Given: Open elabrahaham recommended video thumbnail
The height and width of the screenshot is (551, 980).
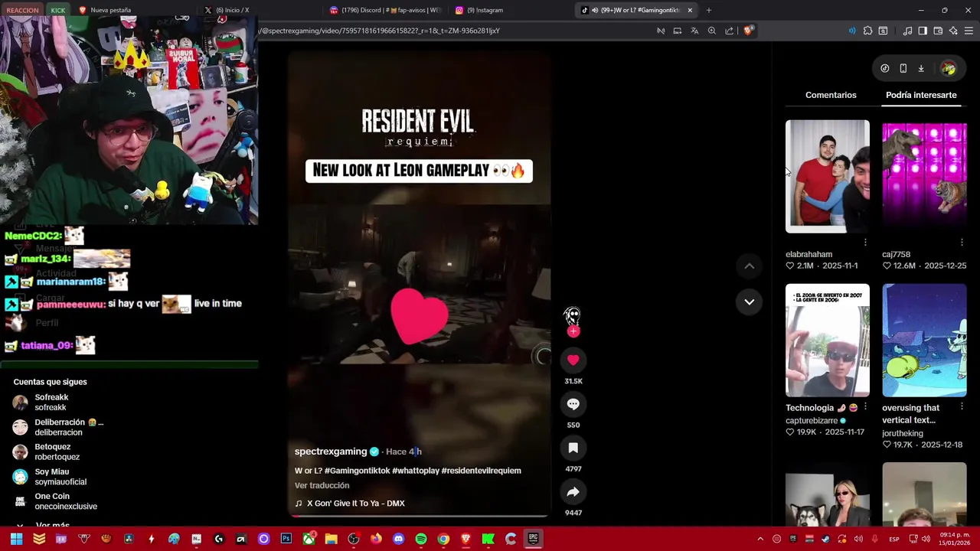Looking at the screenshot, I should (x=827, y=176).
